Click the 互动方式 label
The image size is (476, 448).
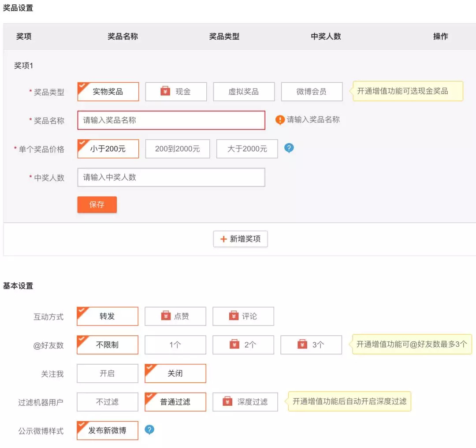48,317
